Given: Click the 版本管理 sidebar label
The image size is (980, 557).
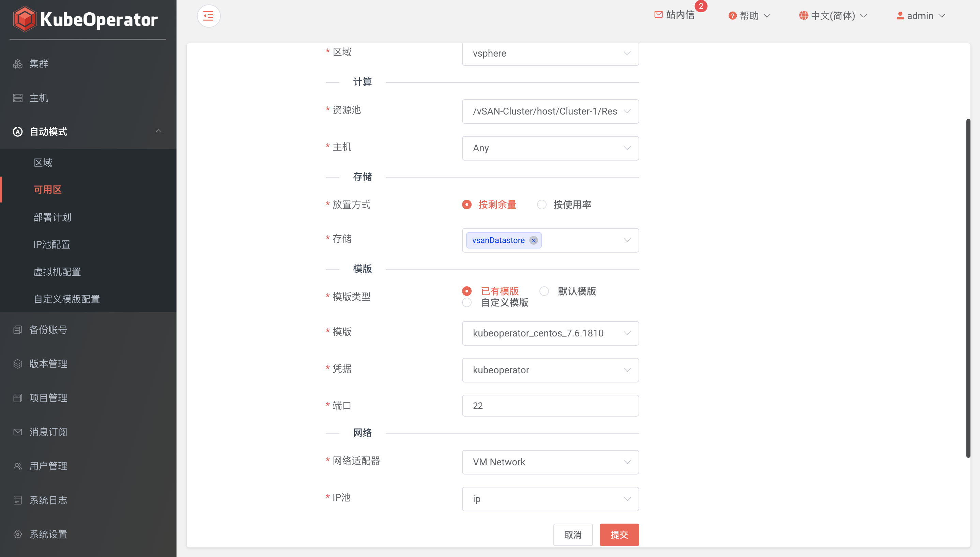Looking at the screenshot, I should [49, 364].
